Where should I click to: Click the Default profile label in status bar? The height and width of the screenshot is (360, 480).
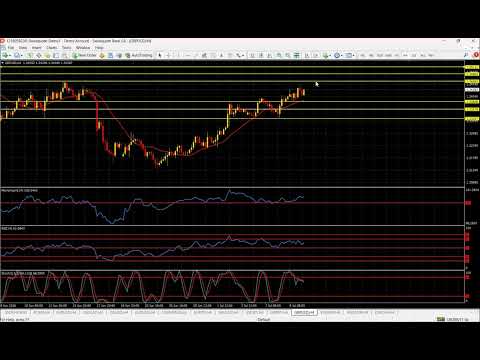[264, 319]
